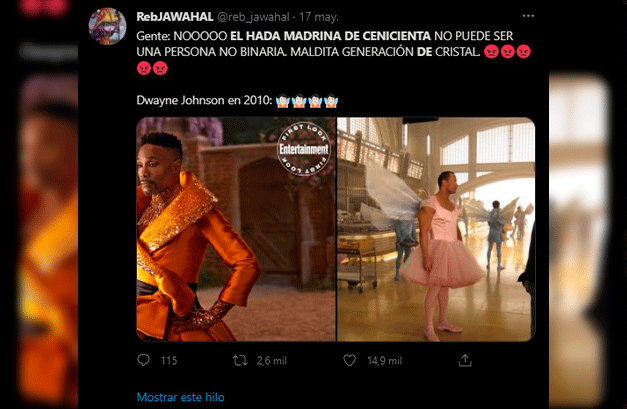Click the bold EL HADA MADRINA DE CENICIENTA text
Image resolution: width=627 pixels, height=409 pixels.
[x=330, y=36]
